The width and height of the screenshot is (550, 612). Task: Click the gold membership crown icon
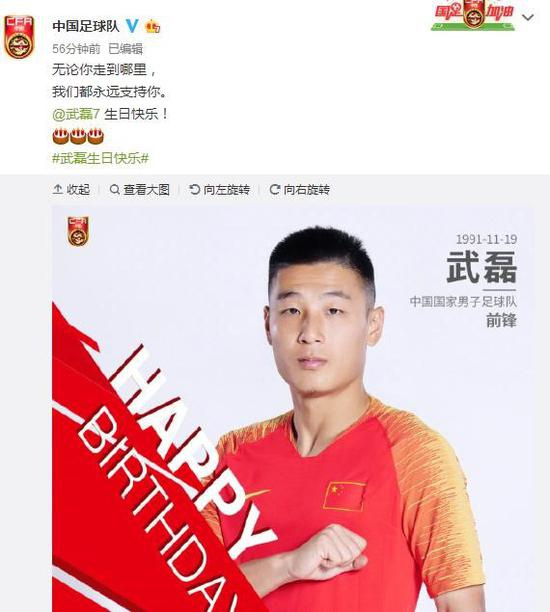point(152,27)
